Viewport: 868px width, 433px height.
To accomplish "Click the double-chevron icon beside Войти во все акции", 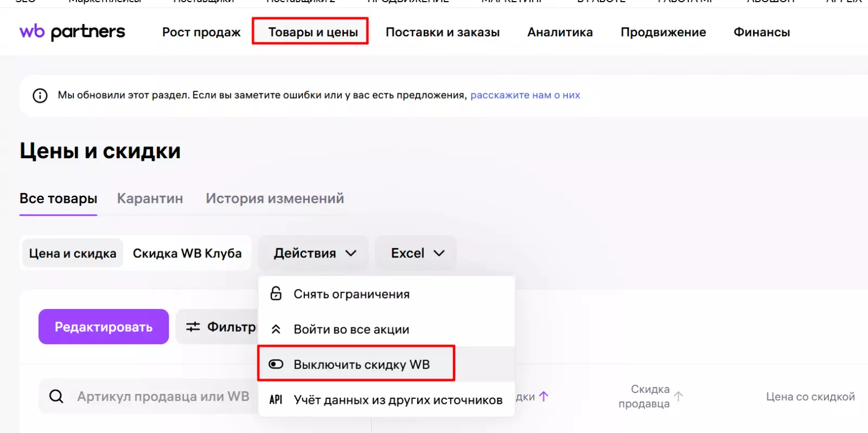I will tap(276, 329).
